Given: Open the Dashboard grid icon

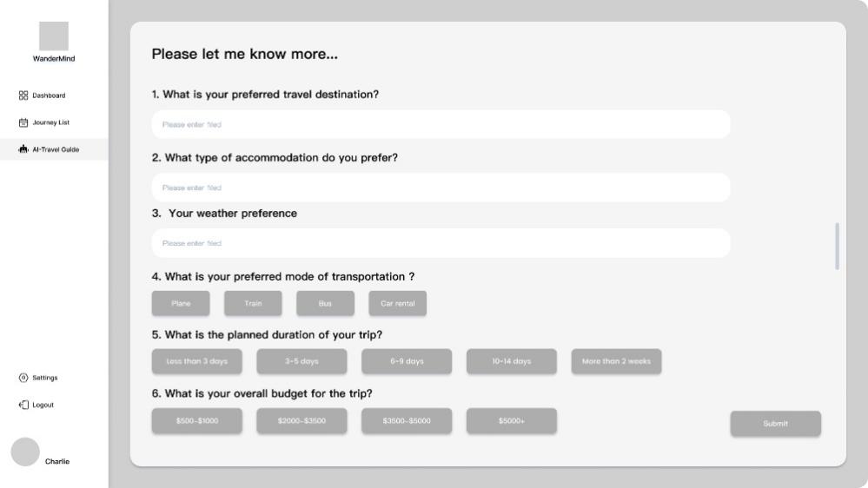Looking at the screenshot, I should tap(23, 96).
